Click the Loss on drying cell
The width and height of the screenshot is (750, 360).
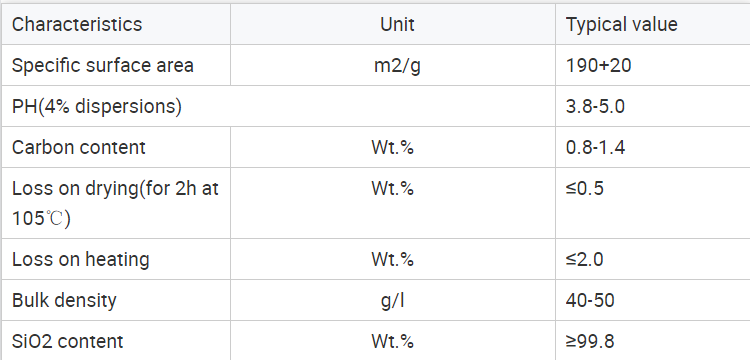[116, 203]
